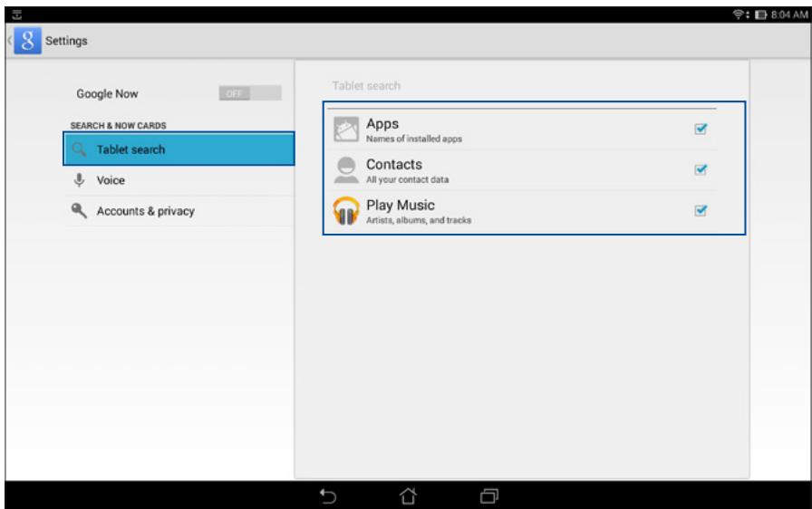
Task: Select Tablet search in sidebar
Action: pyautogui.click(x=179, y=149)
